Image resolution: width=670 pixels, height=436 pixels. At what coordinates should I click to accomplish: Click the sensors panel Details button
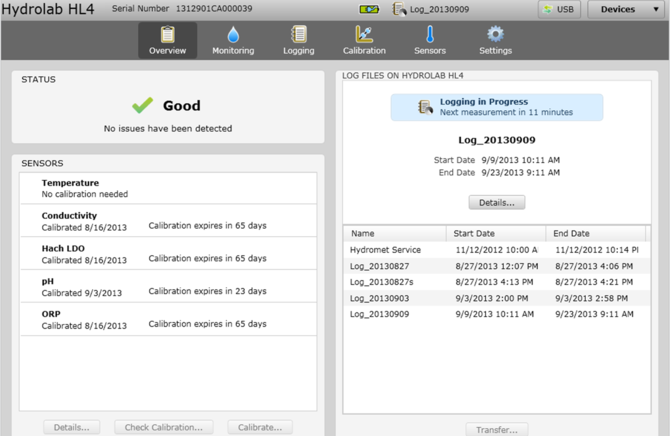coord(71,427)
